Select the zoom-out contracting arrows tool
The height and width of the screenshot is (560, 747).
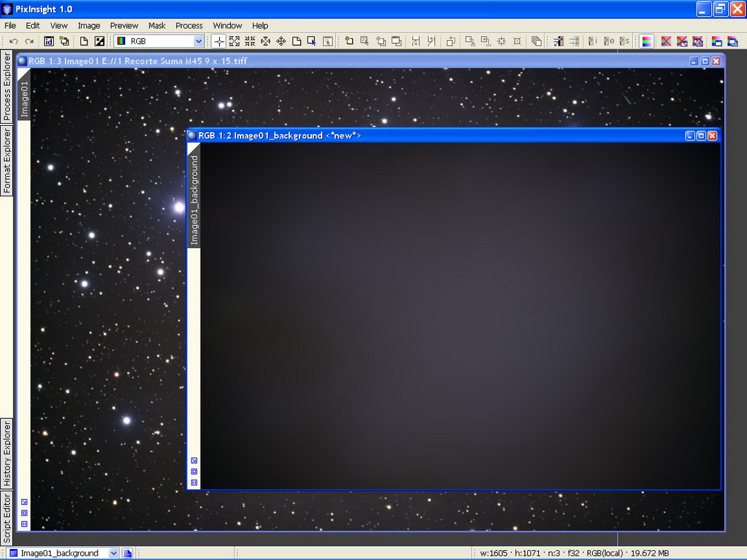(x=250, y=41)
